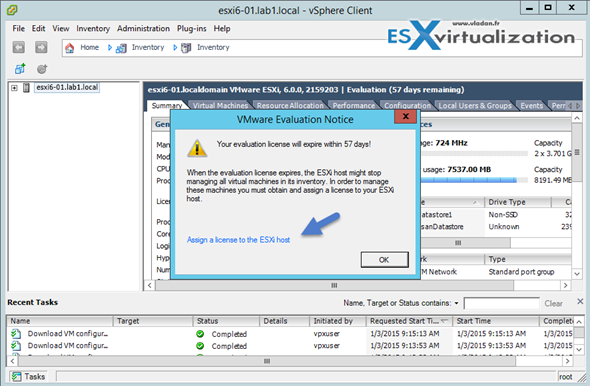This screenshot has width=590, height=386.
Task: Open the Edit menu
Action: [x=38, y=29]
